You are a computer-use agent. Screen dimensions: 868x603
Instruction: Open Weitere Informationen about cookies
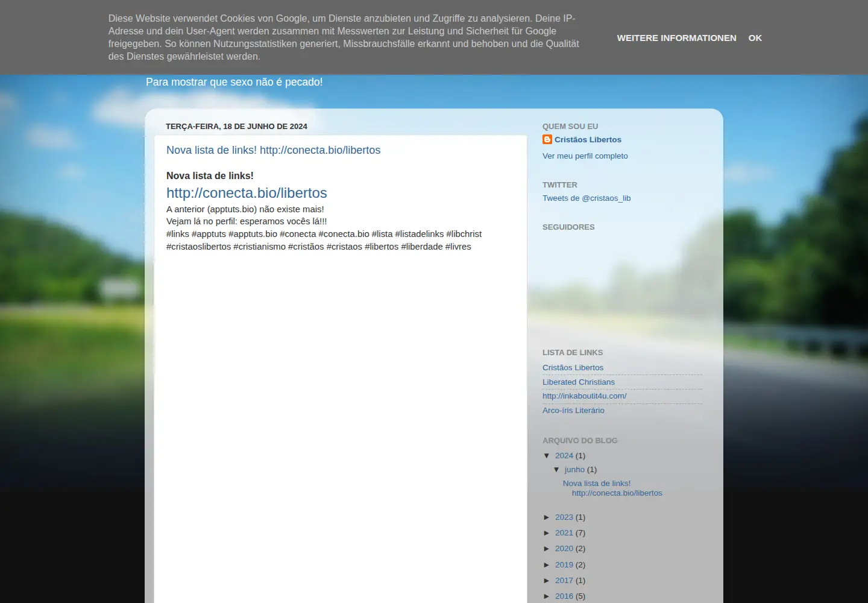tap(676, 38)
